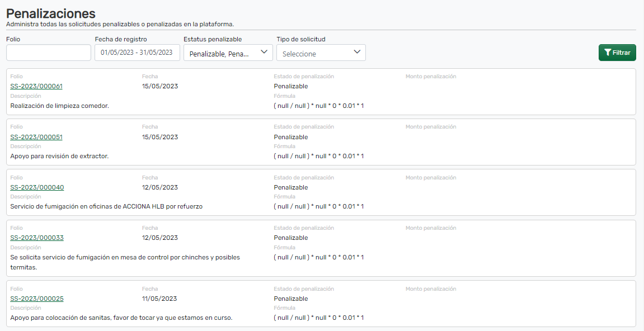Click the description 'Realización de limpieza comedor'
644x331 pixels.
click(59, 106)
